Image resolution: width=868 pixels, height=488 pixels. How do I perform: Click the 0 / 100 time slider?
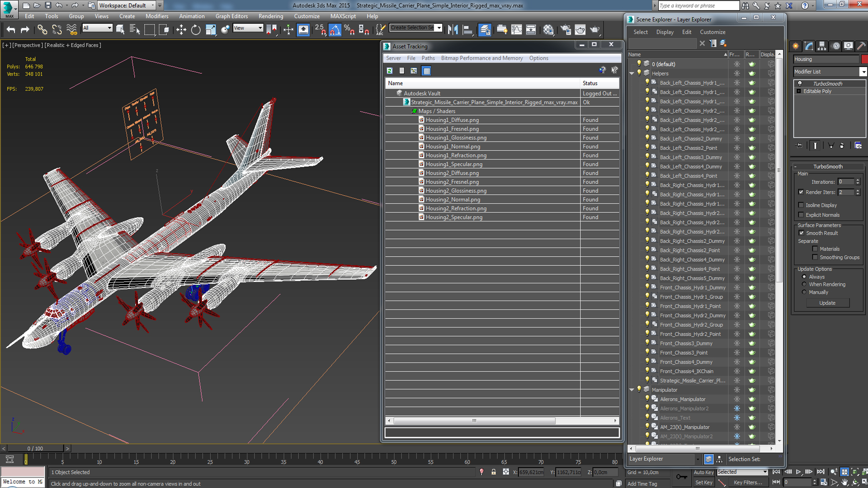tap(35, 449)
